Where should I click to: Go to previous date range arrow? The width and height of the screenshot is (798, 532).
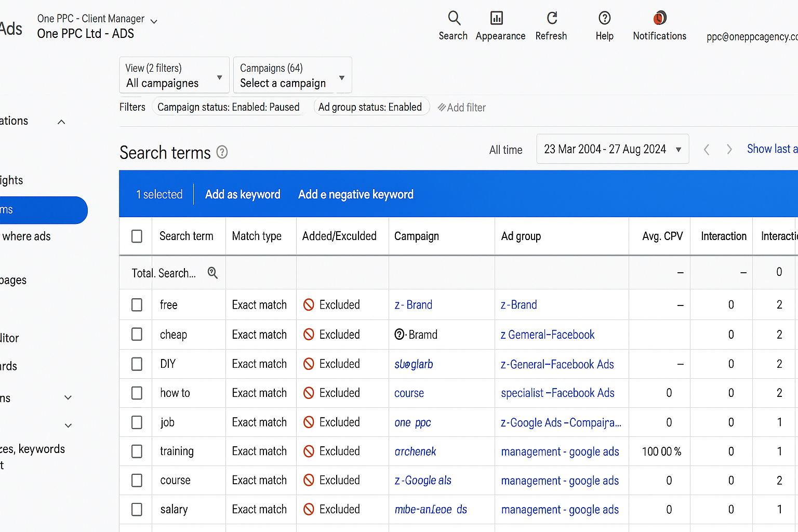point(707,150)
